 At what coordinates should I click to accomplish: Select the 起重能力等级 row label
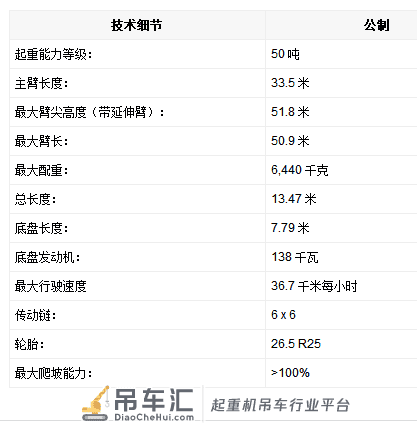[53, 54]
